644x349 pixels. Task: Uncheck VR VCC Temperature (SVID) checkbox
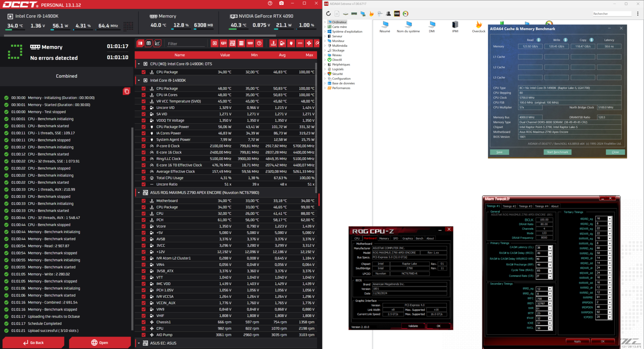click(x=143, y=101)
